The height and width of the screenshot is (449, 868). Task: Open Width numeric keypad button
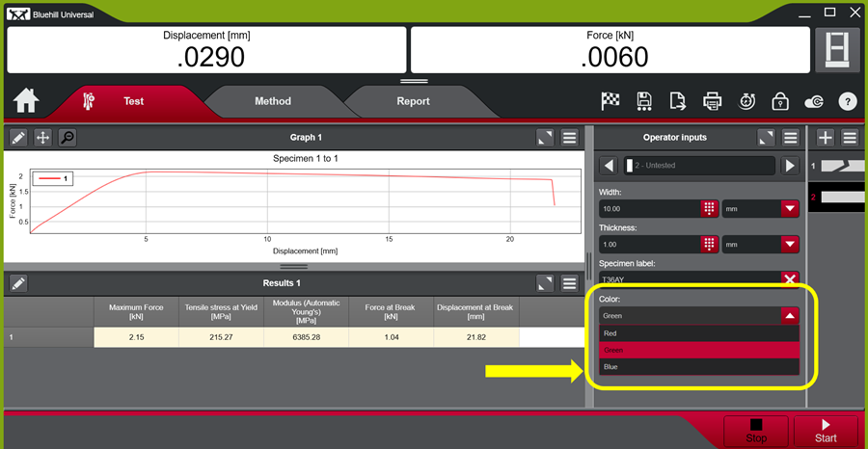point(709,208)
